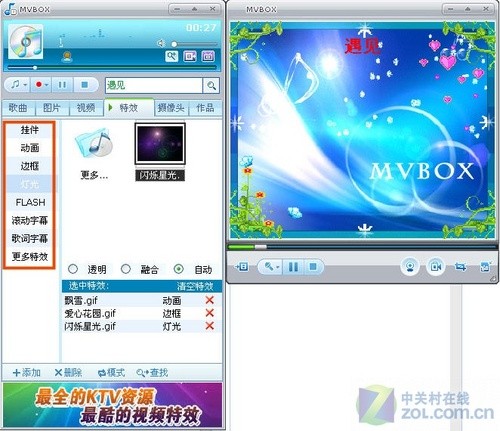Click the 添加 button at bottom

27,372
